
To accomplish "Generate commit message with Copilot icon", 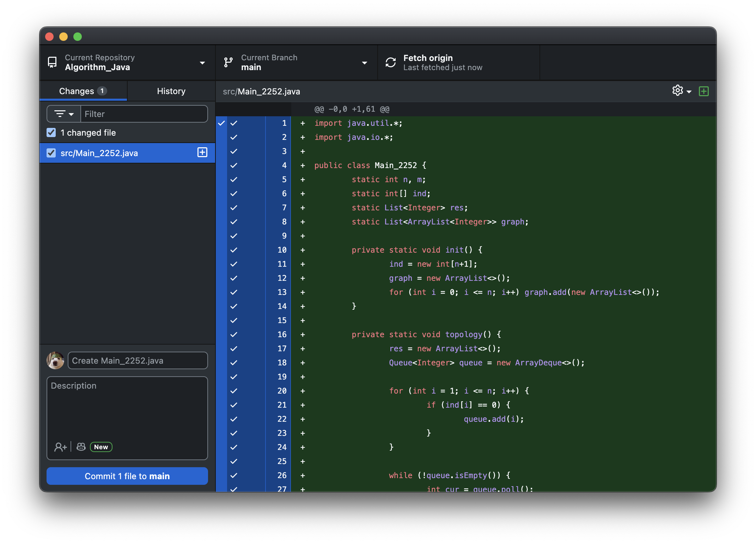I will coord(81,447).
